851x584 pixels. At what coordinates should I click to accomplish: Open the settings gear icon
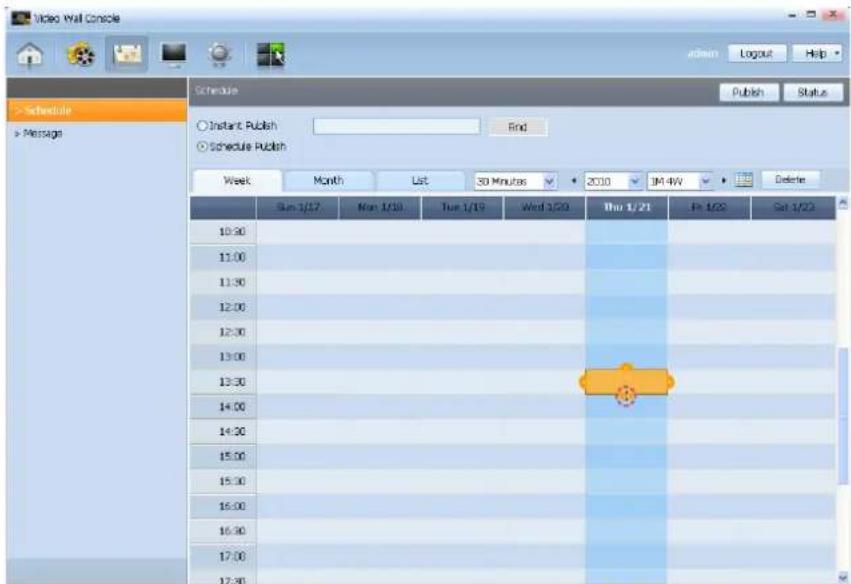coord(219,54)
